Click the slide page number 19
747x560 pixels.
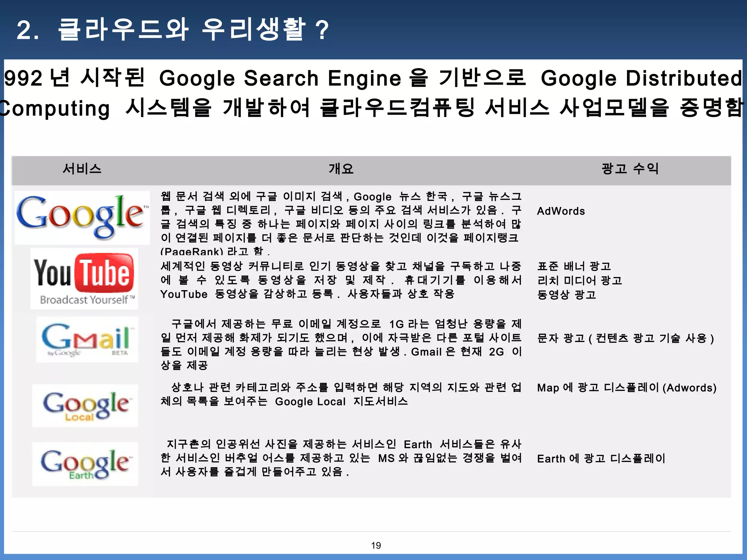click(x=376, y=545)
